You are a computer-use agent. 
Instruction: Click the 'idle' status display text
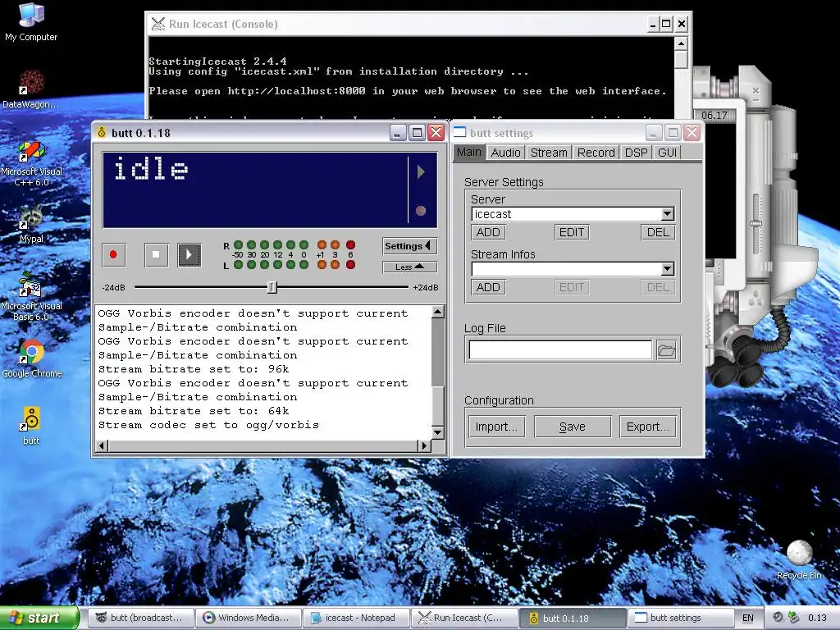coord(151,169)
